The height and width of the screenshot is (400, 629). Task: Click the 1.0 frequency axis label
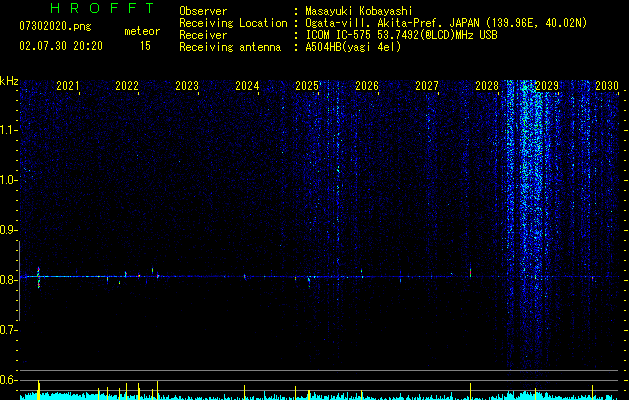[8, 180]
